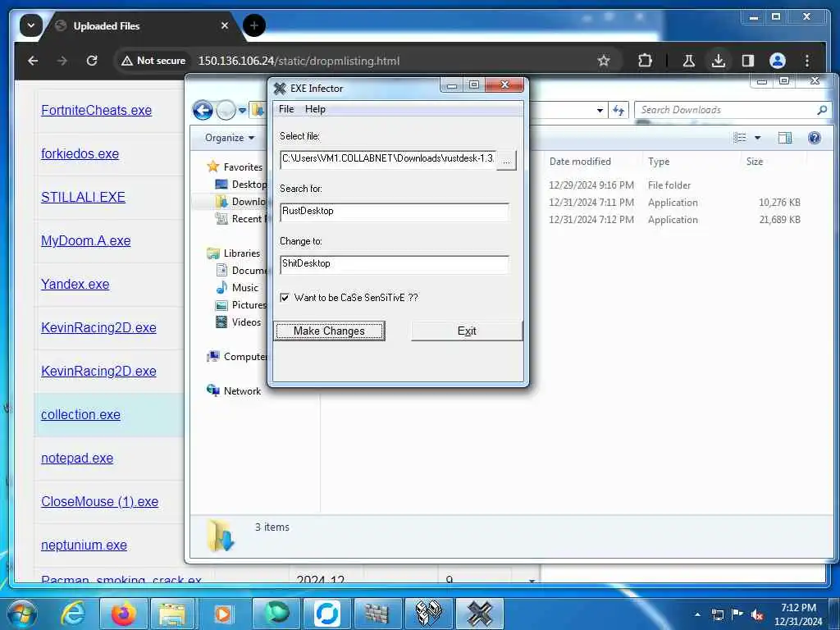Open the Help menu in EXE Infector
Image resolution: width=840 pixels, height=630 pixels.
coord(315,109)
